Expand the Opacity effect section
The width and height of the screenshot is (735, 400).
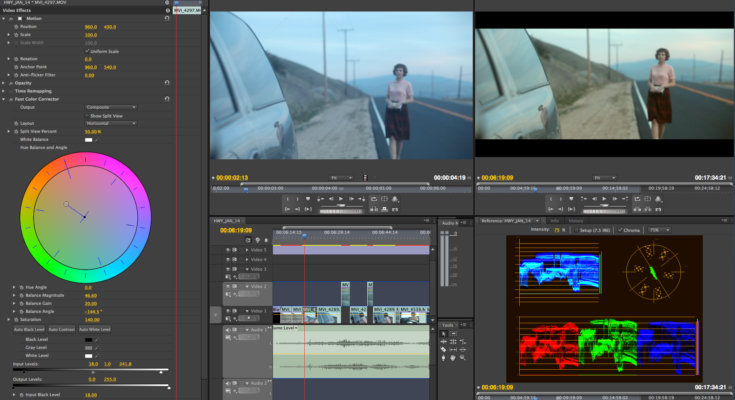pos(4,83)
